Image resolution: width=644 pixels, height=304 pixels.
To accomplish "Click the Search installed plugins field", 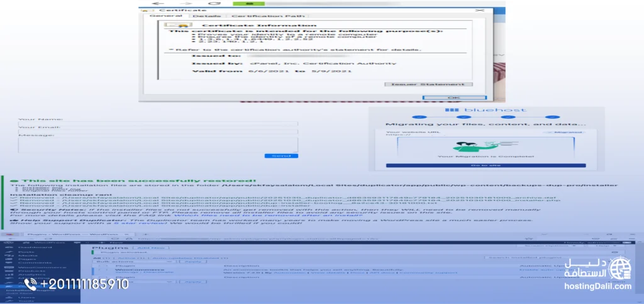I will (555, 258).
